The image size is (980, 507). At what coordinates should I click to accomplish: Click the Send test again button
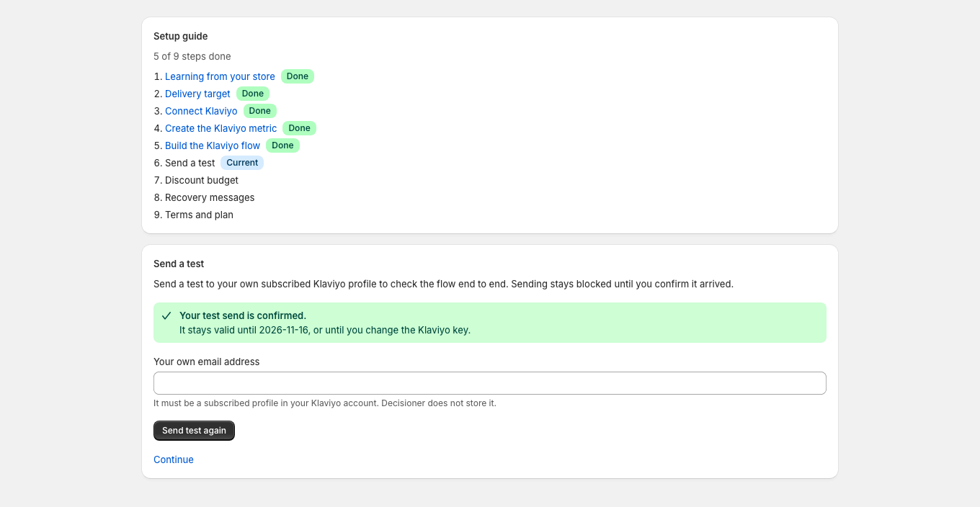coord(194,431)
